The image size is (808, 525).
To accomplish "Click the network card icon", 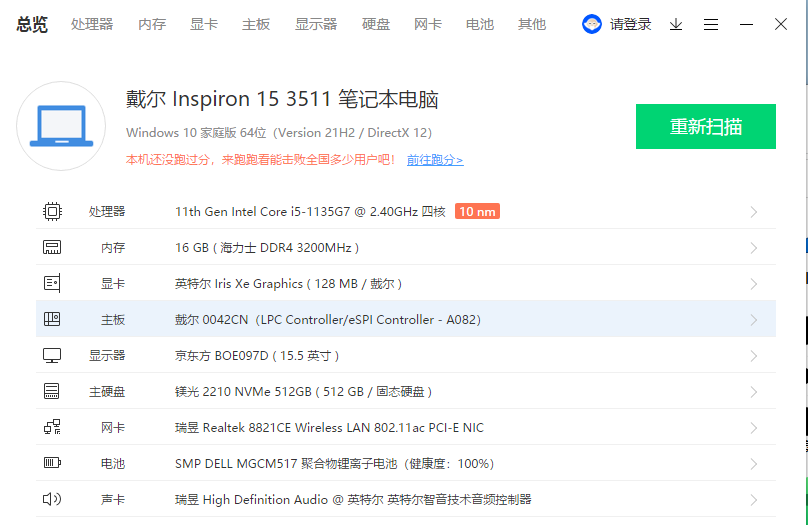I will [52, 427].
